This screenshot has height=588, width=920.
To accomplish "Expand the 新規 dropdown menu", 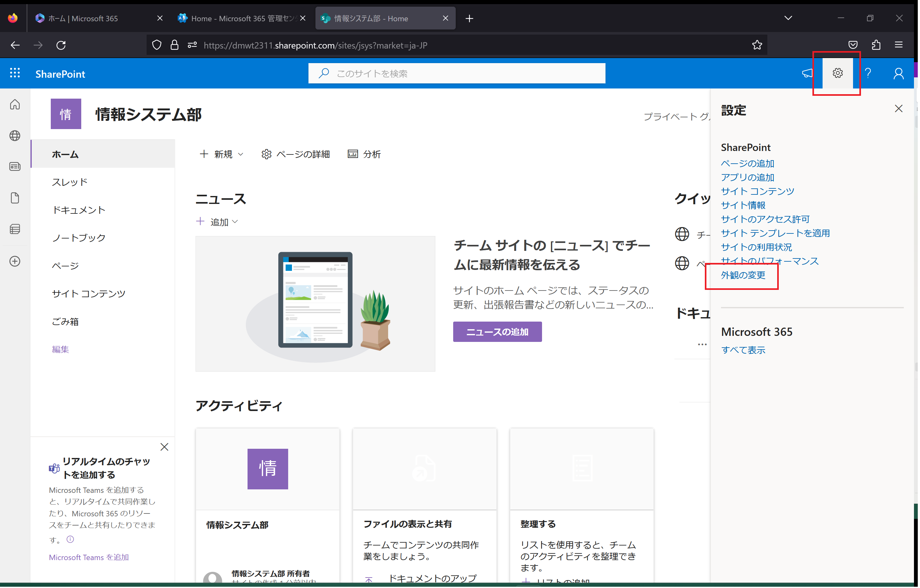I will click(222, 154).
